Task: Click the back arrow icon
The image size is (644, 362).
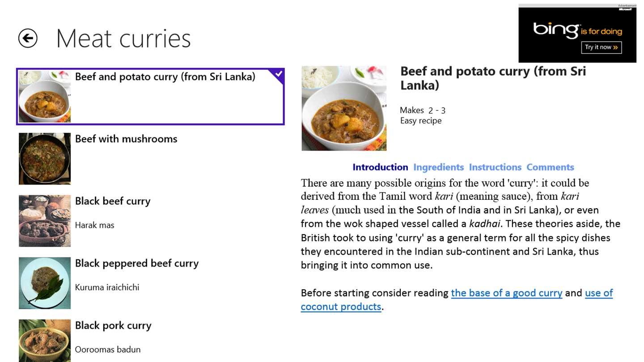Action: click(28, 38)
